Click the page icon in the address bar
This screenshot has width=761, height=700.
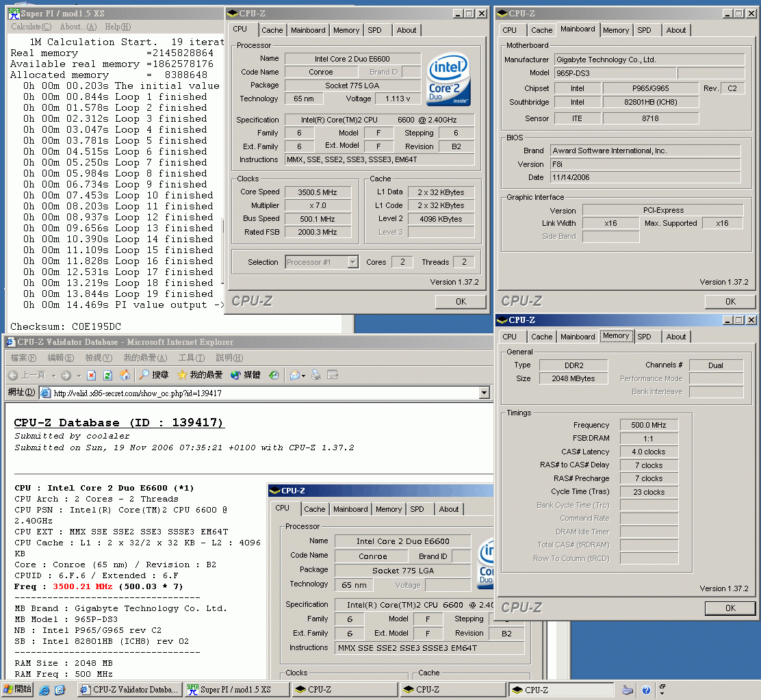(46, 393)
